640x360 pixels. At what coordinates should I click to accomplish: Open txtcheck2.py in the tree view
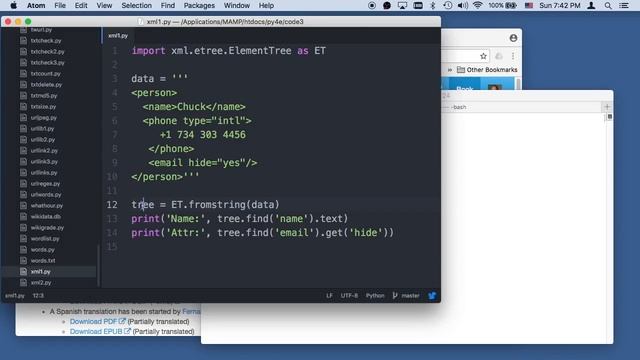[x=47, y=52]
